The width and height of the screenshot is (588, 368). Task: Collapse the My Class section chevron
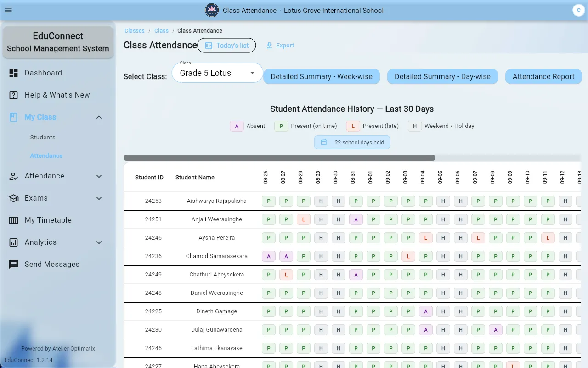pos(99,117)
